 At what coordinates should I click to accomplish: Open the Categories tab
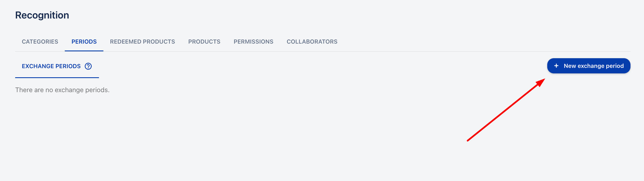click(x=40, y=42)
